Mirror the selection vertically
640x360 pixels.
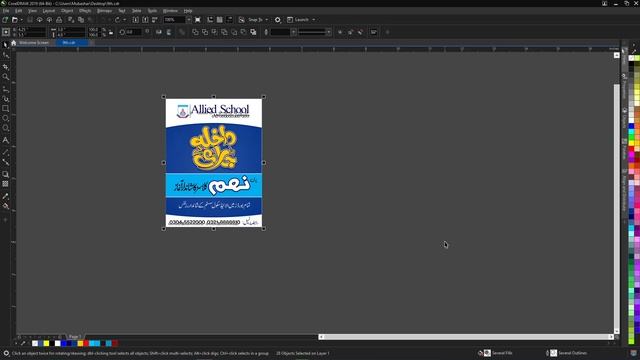169,32
